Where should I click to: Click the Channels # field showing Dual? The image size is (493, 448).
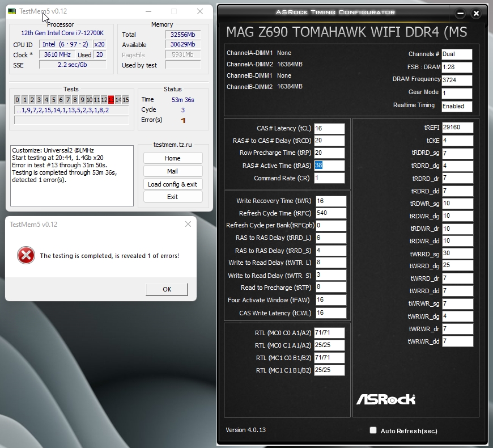pyautogui.click(x=457, y=54)
